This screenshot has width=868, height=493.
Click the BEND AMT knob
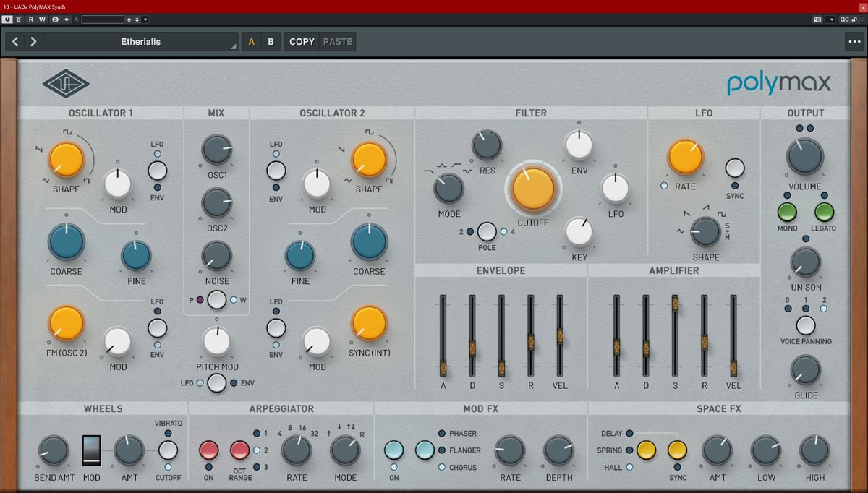coord(53,450)
